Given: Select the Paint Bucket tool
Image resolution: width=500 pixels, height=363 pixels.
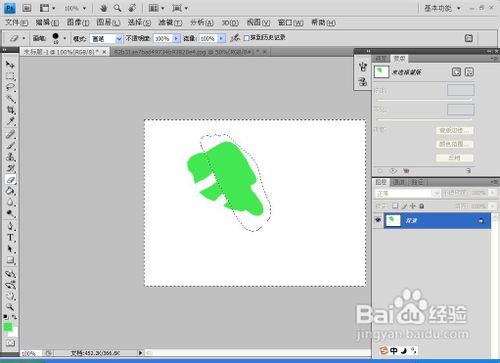Looking at the screenshot, I should (x=10, y=191).
